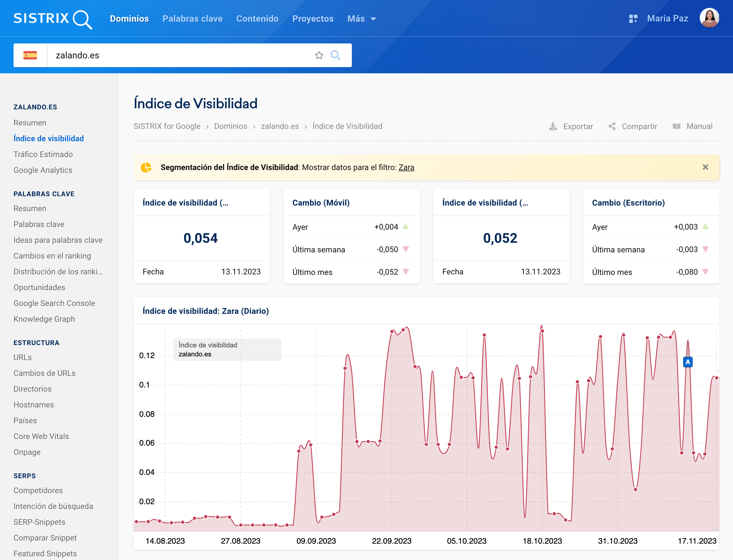Click the star favorite icon in search bar
The width and height of the screenshot is (733, 560).
(x=319, y=55)
